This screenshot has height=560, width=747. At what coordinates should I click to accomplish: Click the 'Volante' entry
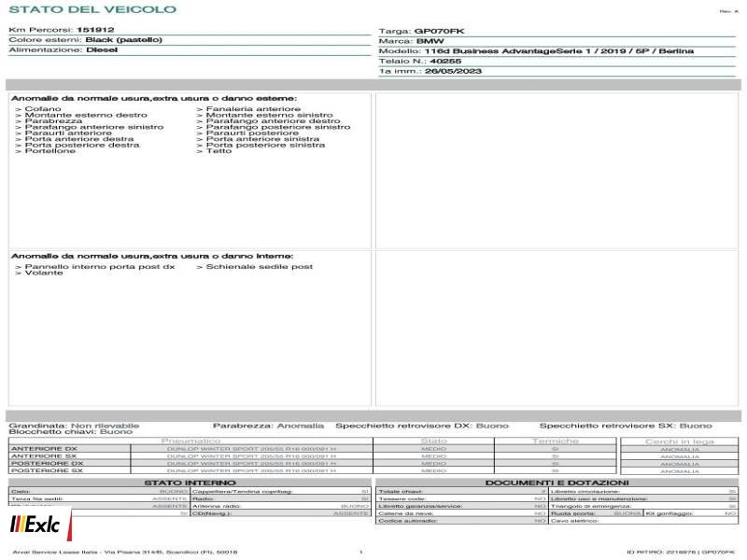pos(44,273)
